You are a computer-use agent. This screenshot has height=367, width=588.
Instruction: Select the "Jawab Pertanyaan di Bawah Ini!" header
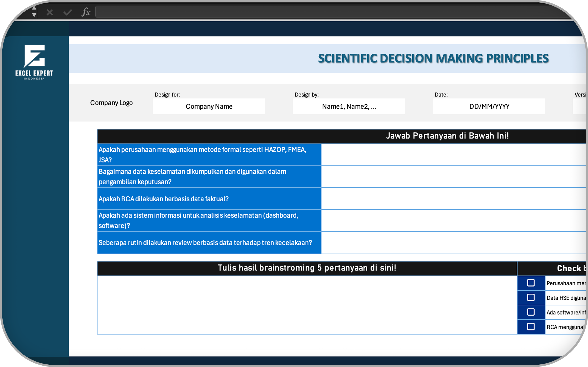447,136
